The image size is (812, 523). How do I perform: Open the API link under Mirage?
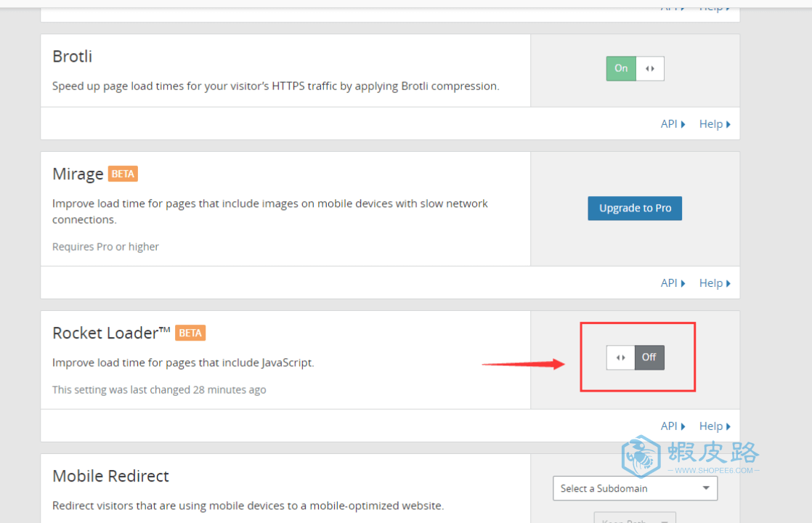coord(673,283)
